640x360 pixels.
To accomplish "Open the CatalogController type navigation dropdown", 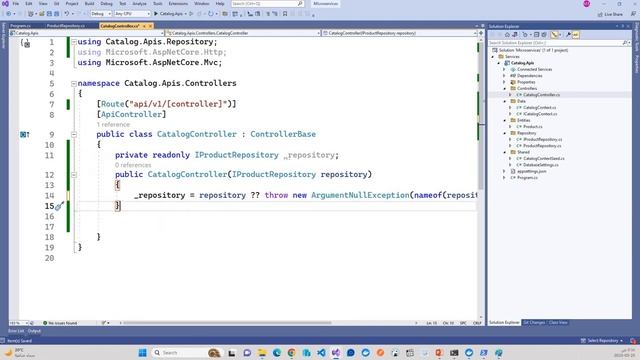I will point(243,33).
